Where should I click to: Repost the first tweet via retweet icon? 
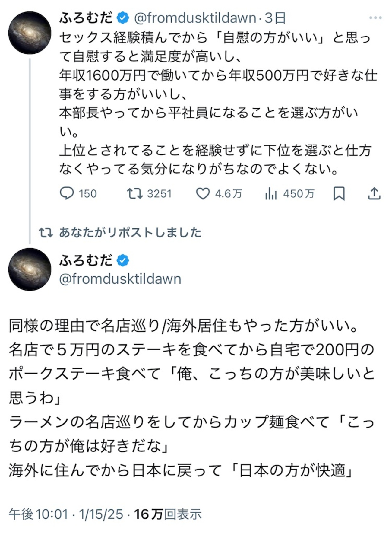coord(134,193)
